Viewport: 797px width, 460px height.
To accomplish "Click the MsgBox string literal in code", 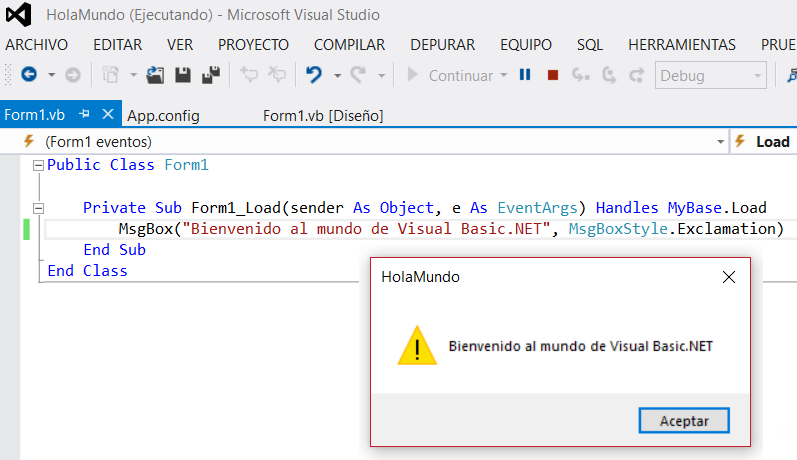I will click(x=366, y=229).
